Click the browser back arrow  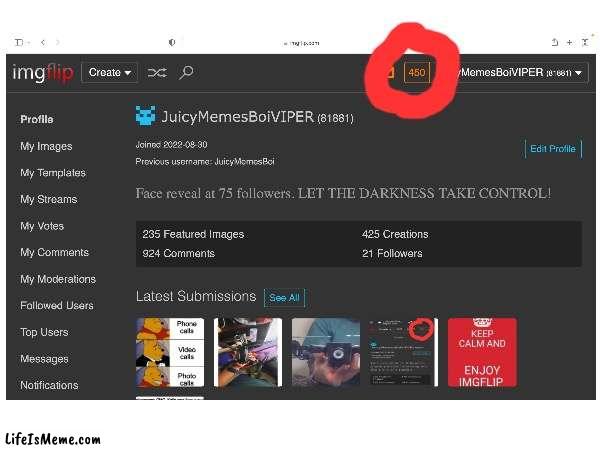43,42
